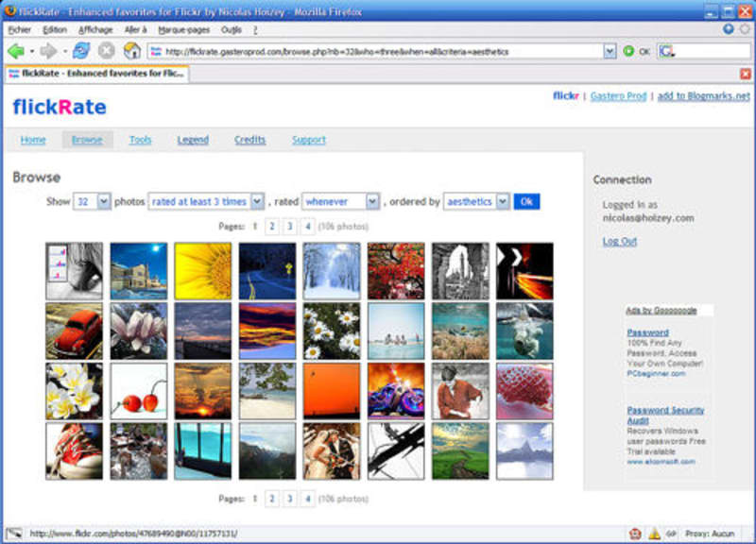Open the Affichage menu
This screenshot has width=756, height=544.
pyautogui.click(x=95, y=30)
